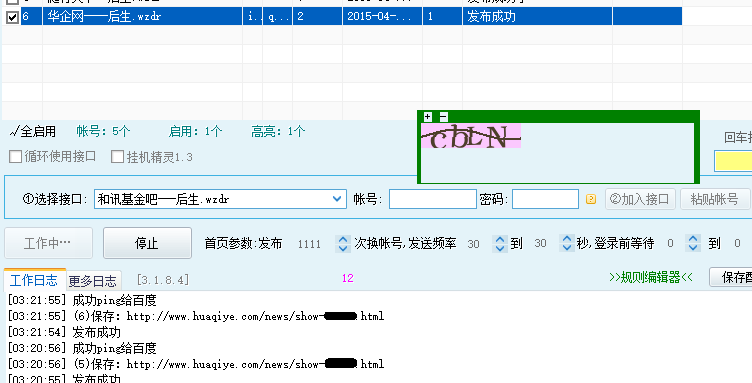This screenshot has height=383, width=752.
Task: Click log line (5)保存 huaqiye URL
Action: pyautogui.click(x=196, y=364)
